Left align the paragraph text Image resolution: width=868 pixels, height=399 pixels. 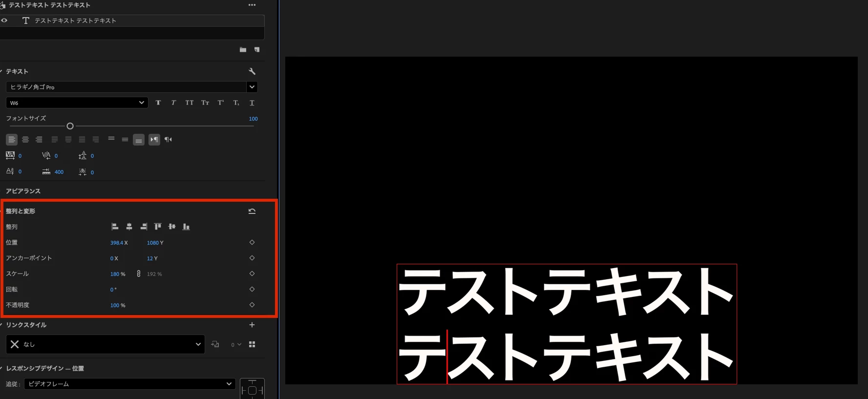tap(12, 140)
